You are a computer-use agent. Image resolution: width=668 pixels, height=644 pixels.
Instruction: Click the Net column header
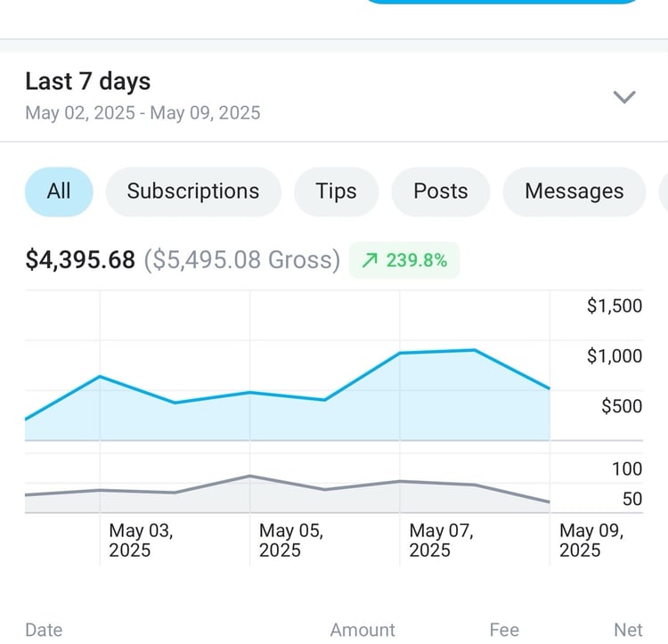click(629, 630)
